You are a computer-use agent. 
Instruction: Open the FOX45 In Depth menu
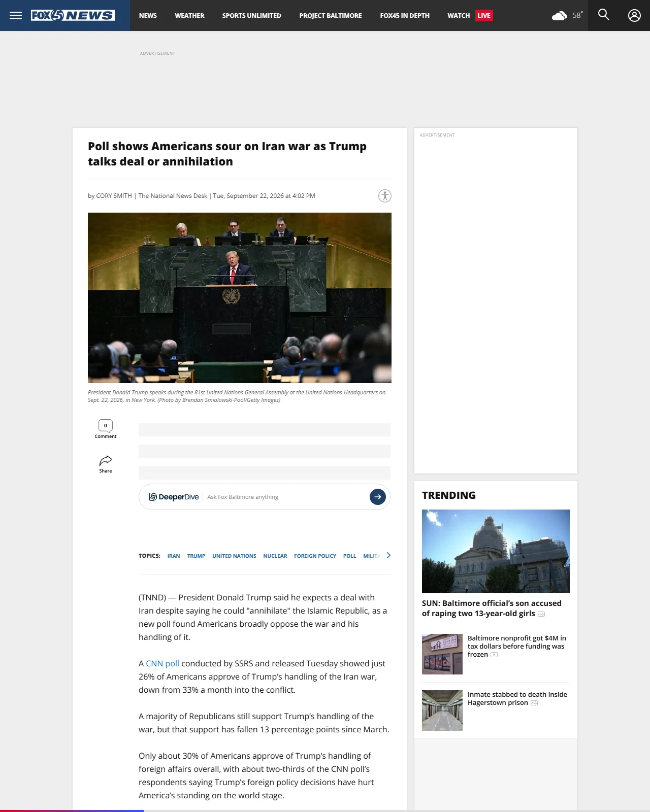tap(405, 16)
